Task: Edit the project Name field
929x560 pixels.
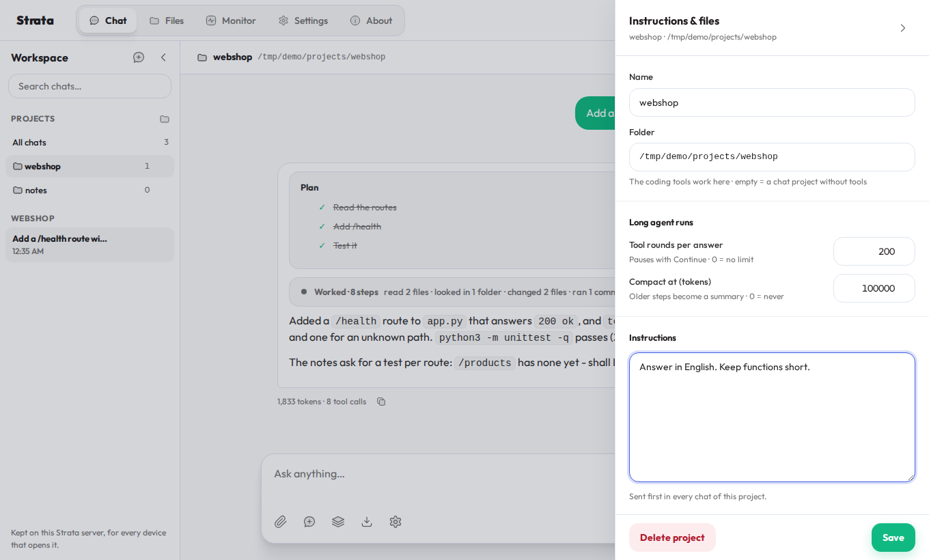Action: click(772, 102)
